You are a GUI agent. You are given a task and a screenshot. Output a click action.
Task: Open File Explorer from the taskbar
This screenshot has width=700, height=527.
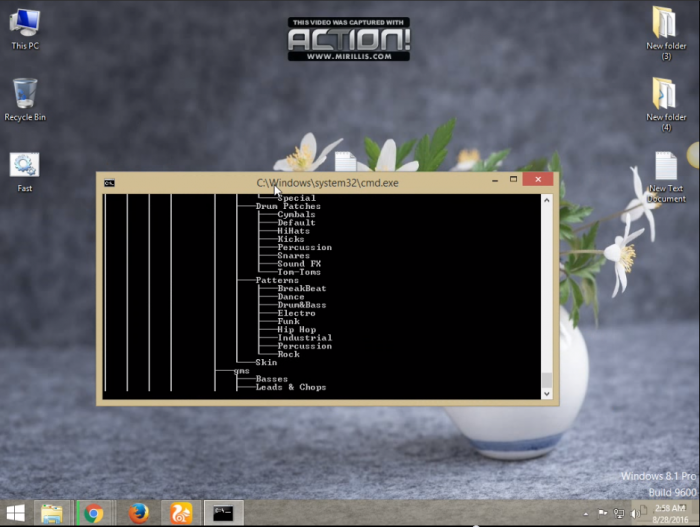coord(52,513)
